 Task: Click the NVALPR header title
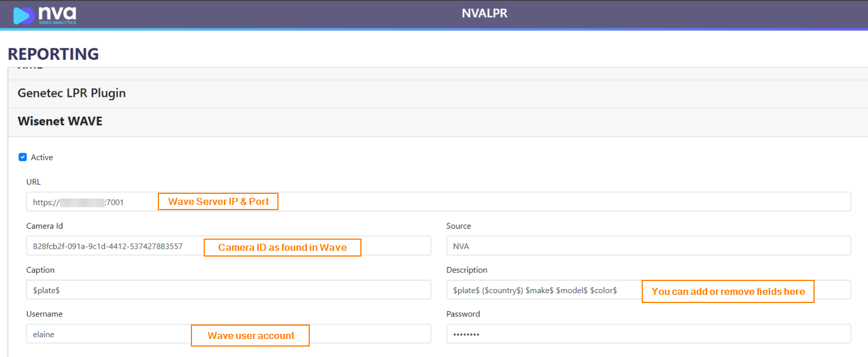click(485, 13)
